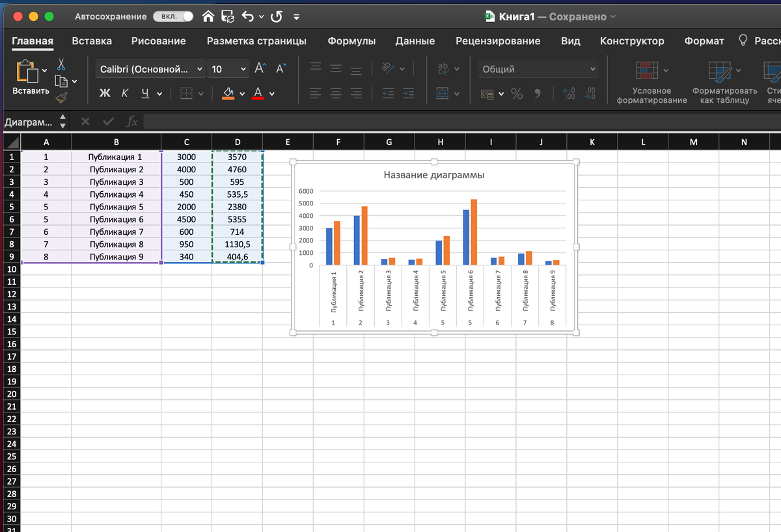This screenshot has width=781, height=532.
Task: Click the Save icon in title bar
Action: click(x=228, y=17)
